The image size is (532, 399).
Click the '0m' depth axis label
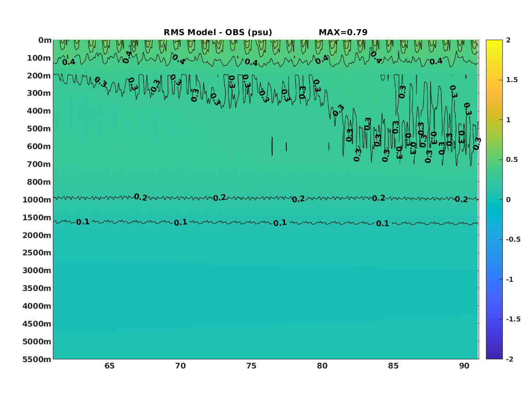pos(45,41)
